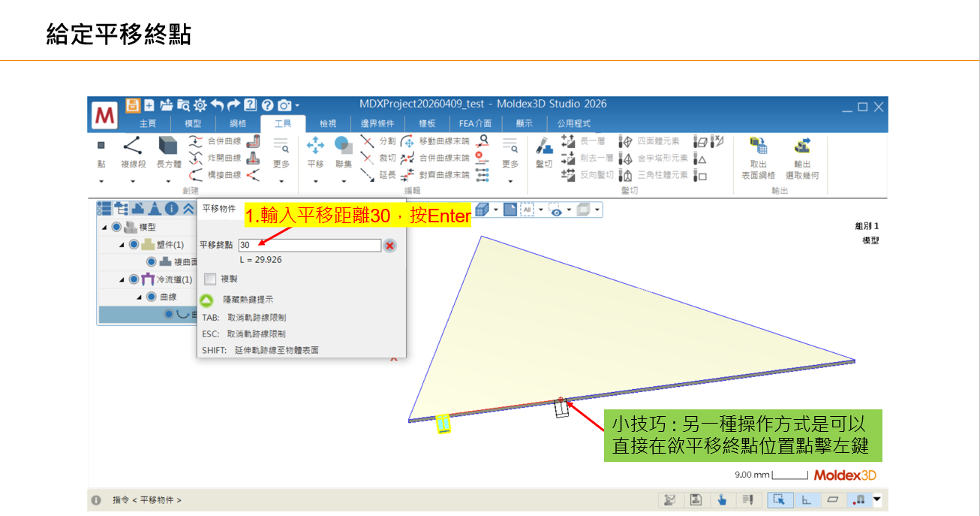Activate the 聯集 (Union) tool
This screenshot has height=516, width=980.
click(x=344, y=154)
